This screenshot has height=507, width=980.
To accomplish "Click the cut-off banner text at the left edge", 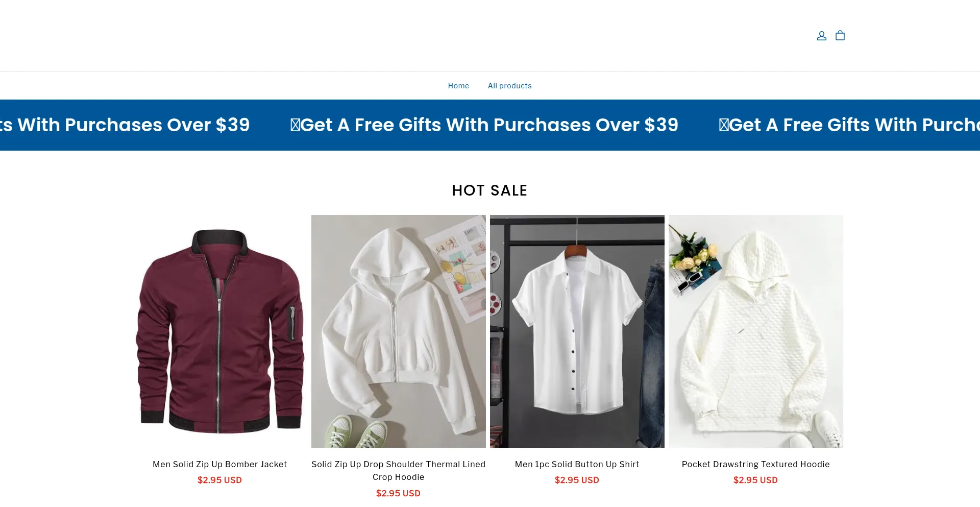I will 125,125.
